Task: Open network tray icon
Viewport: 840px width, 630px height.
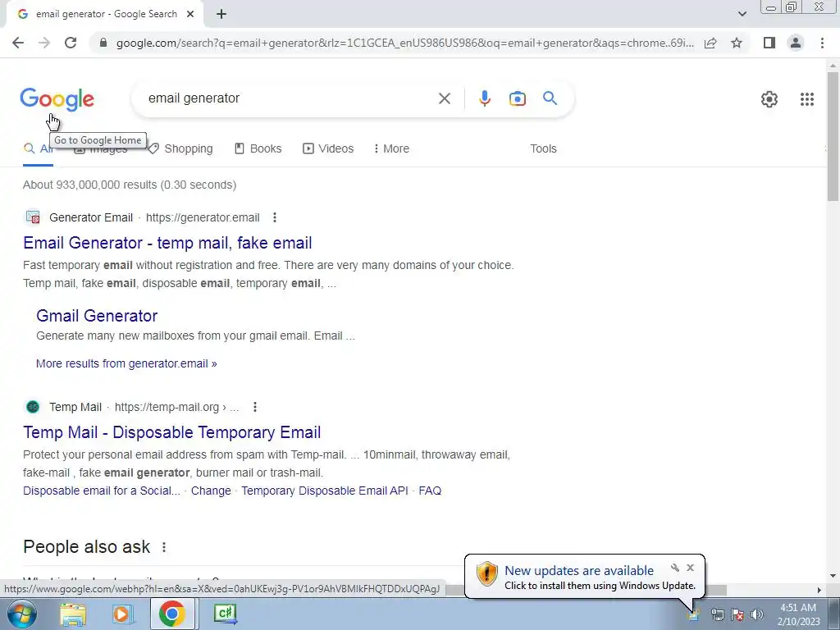Action: tap(717, 614)
